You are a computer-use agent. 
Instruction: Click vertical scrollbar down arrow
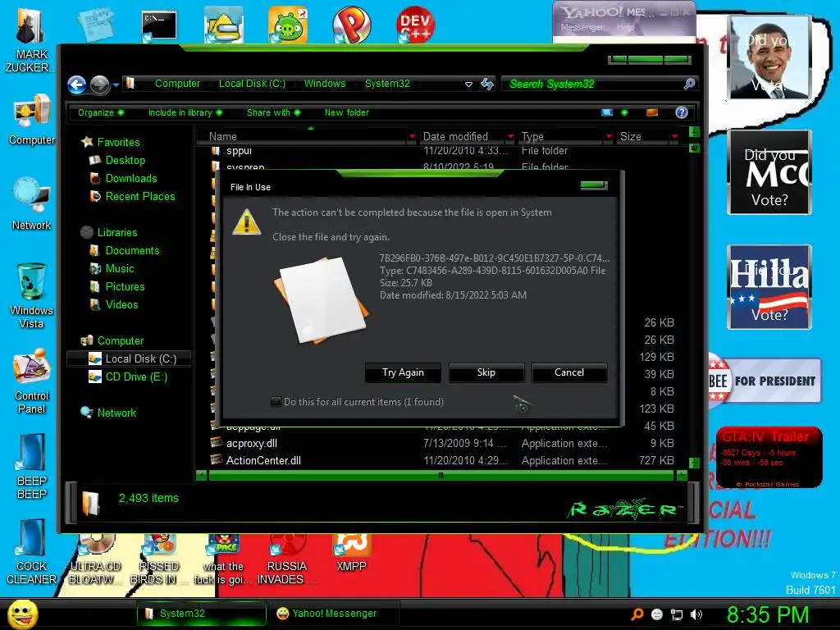(x=694, y=463)
